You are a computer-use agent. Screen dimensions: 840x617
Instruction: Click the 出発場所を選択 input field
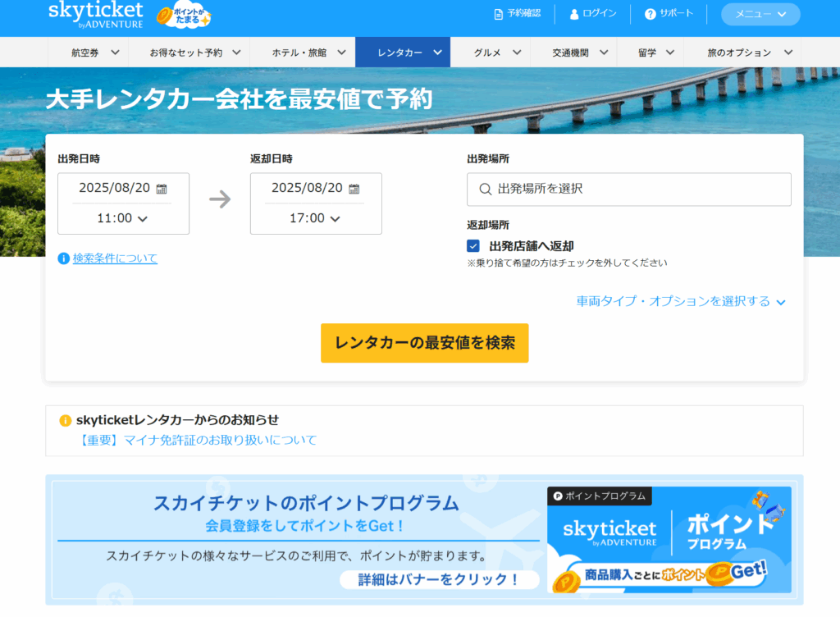pyautogui.click(x=629, y=189)
